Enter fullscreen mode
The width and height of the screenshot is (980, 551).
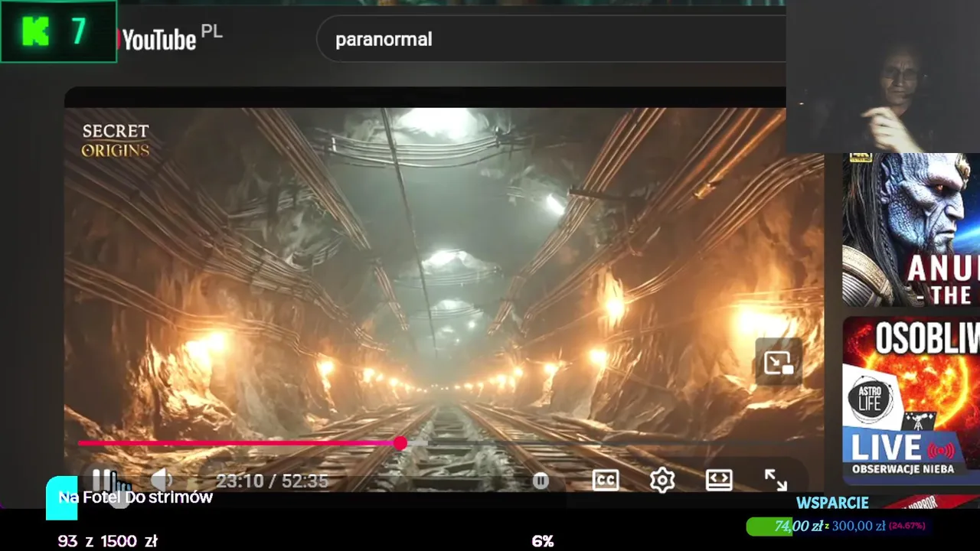coord(776,480)
